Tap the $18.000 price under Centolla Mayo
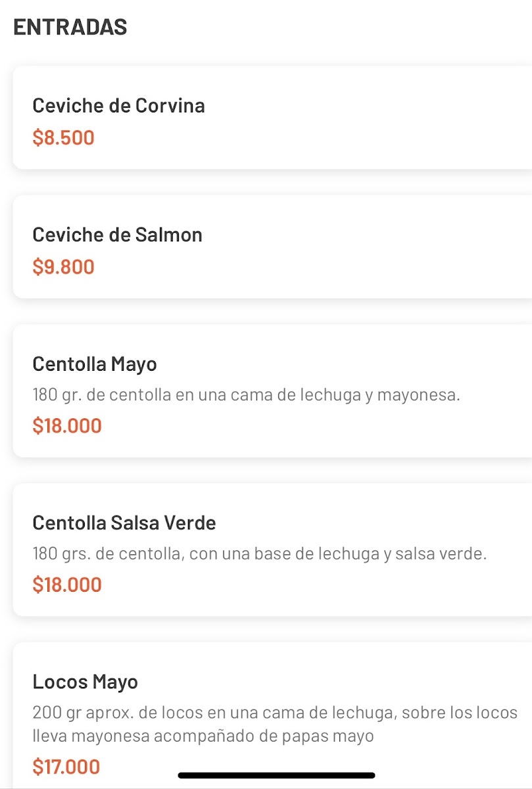The image size is (532, 789). (x=67, y=425)
